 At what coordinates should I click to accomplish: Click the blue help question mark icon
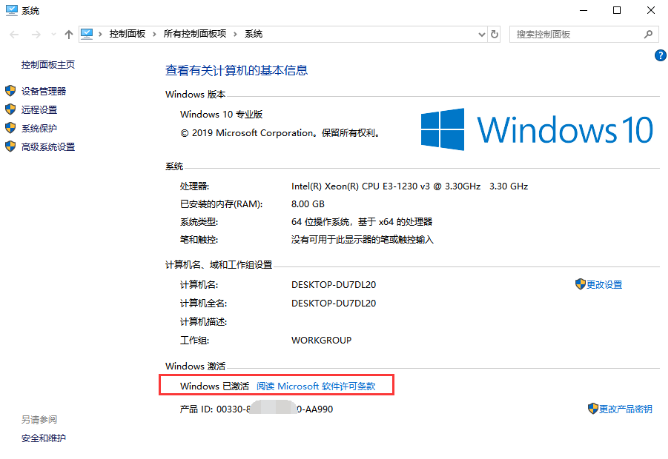[x=660, y=56]
